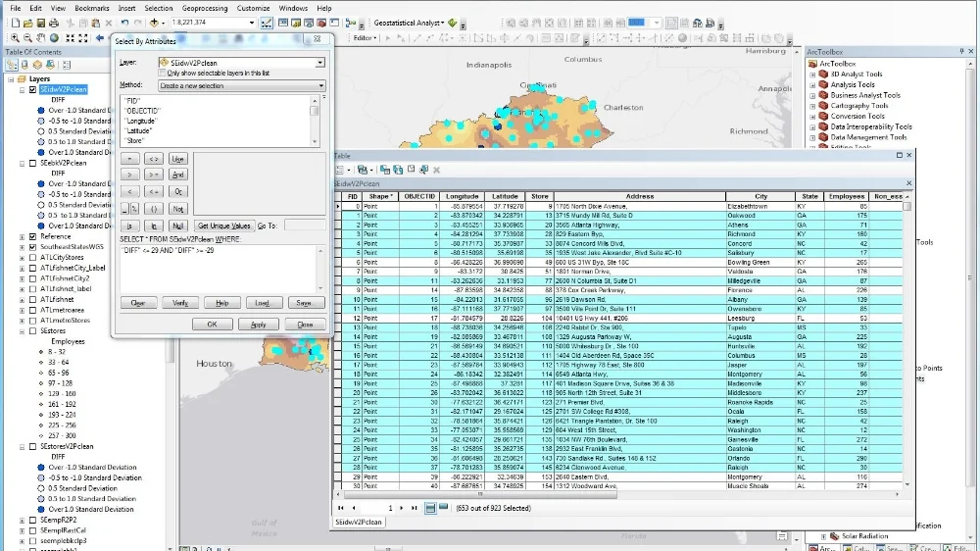Image resolution: width=980 pixels, height=551 pixels.
Task: Select the Zoom In magnifier tool
Action: click(15, 38)
